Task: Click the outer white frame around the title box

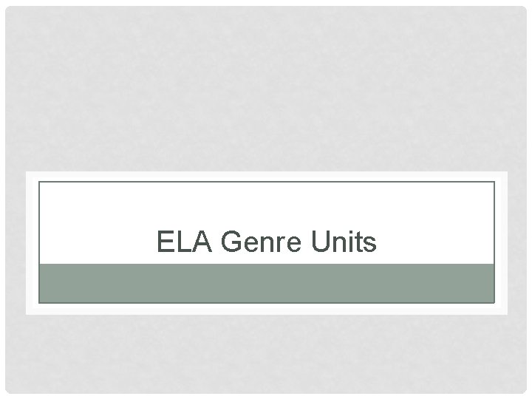Action: tap(267, 177)
